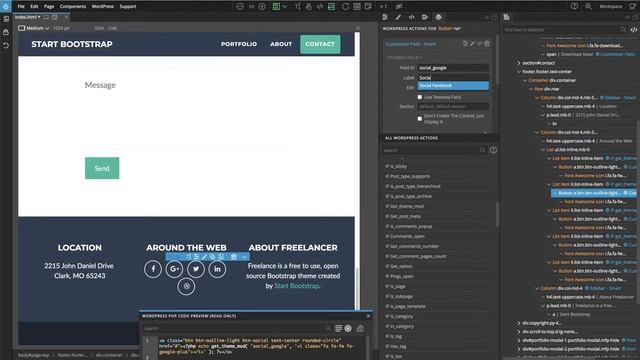
Task: Click the Google Plus social circle icon
Action: [x=174, y=269]
